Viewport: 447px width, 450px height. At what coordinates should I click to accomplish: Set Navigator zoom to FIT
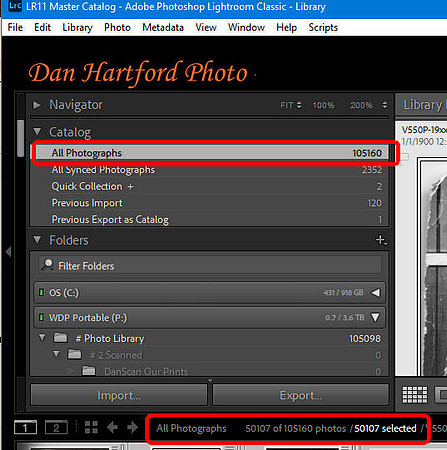[x=286, y=105]
